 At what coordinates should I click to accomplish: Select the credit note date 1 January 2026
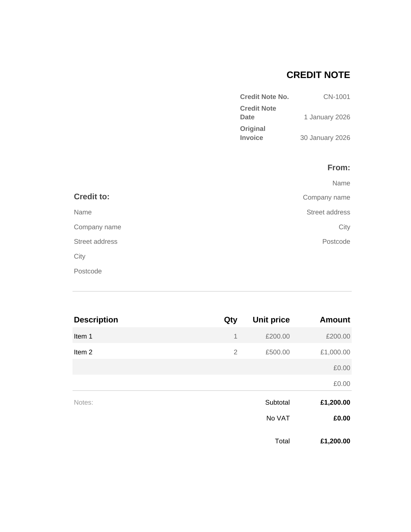[327, 117]
